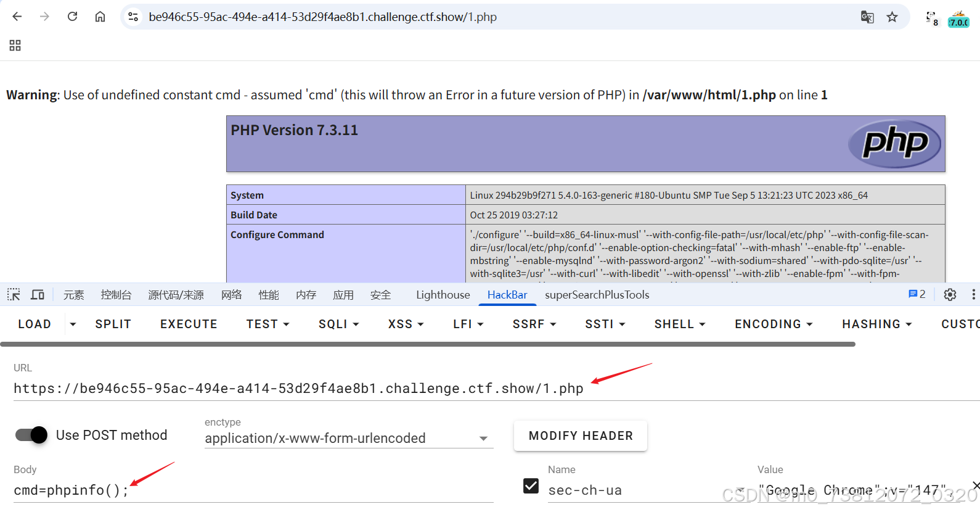Switch to the 元素 DevTools tab
Viewport: 980px width, 512px height.
click(73, 295)
